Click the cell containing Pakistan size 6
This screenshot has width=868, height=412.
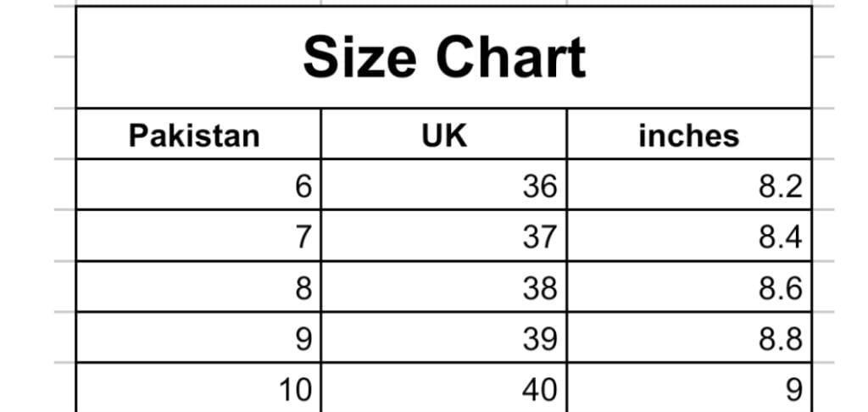tap(198, 185)
